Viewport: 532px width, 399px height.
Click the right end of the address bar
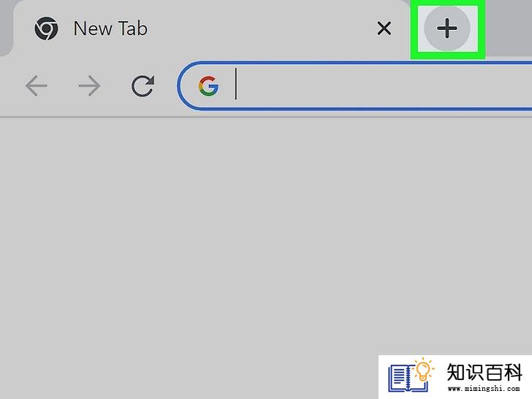click(509, 85)
